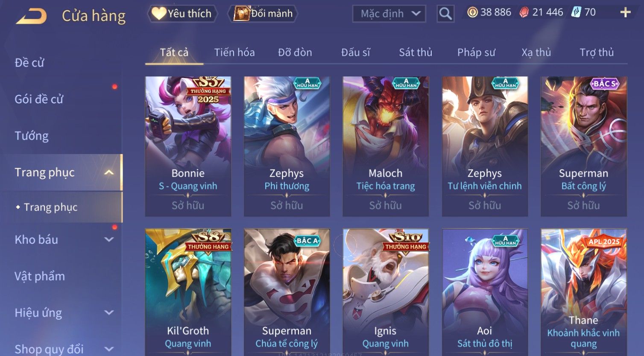The image size is (644, 356).
Task: Open Bonnie S - Quang vinh skin card
Action: [x=188, y=146]
